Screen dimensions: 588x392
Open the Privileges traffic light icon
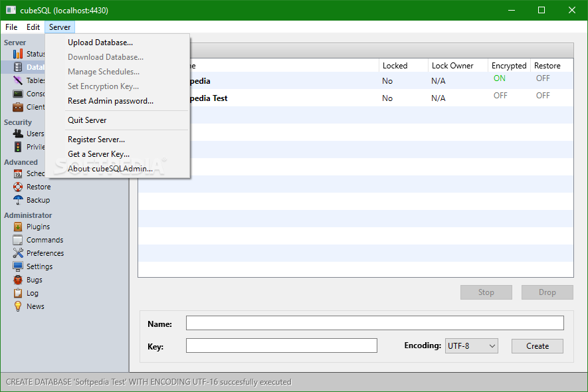pyautogui.click(x=18, y=147)
